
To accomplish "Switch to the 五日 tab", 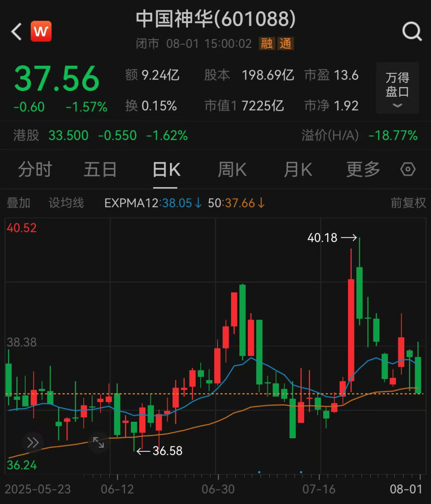I will (x=100, y=170).
